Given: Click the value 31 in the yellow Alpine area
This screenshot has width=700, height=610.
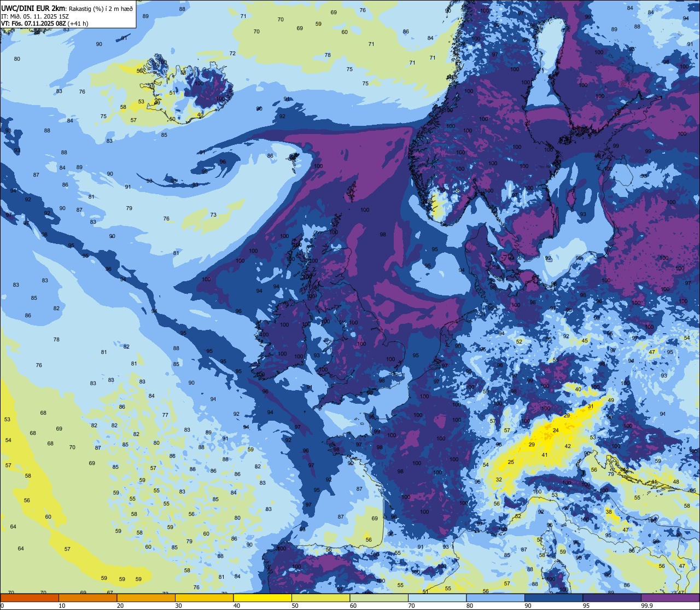Looking at the screenshot, I should click(x=590, y=406).
